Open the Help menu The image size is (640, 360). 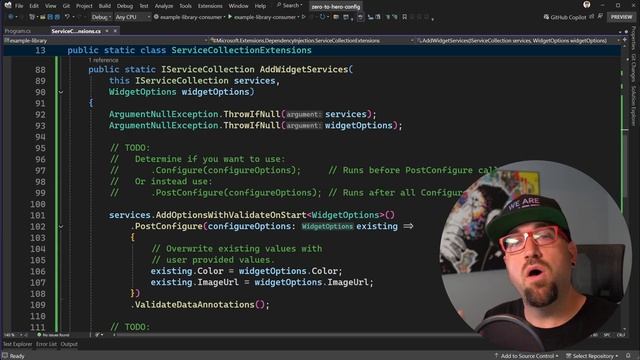point(260,6)
